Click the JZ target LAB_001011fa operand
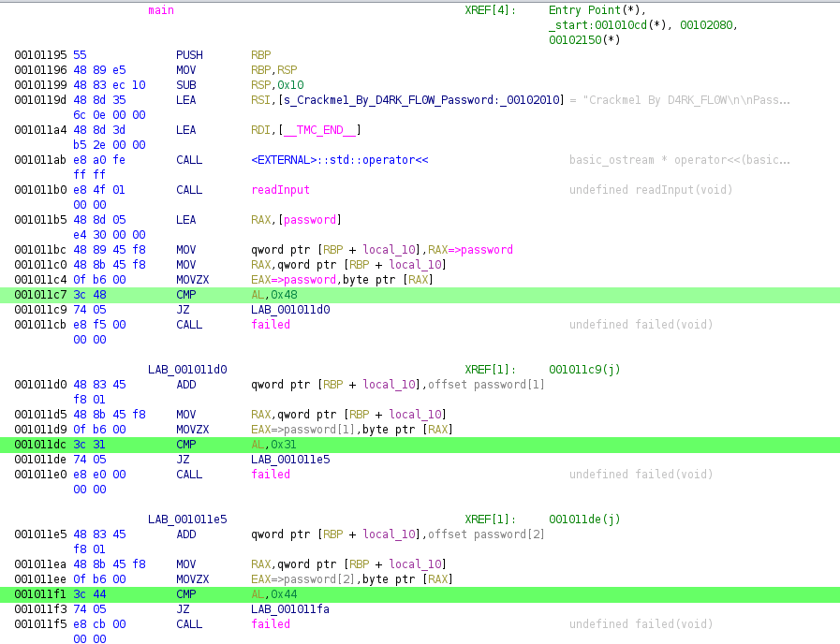840x644 pixels. click(290, 609)
